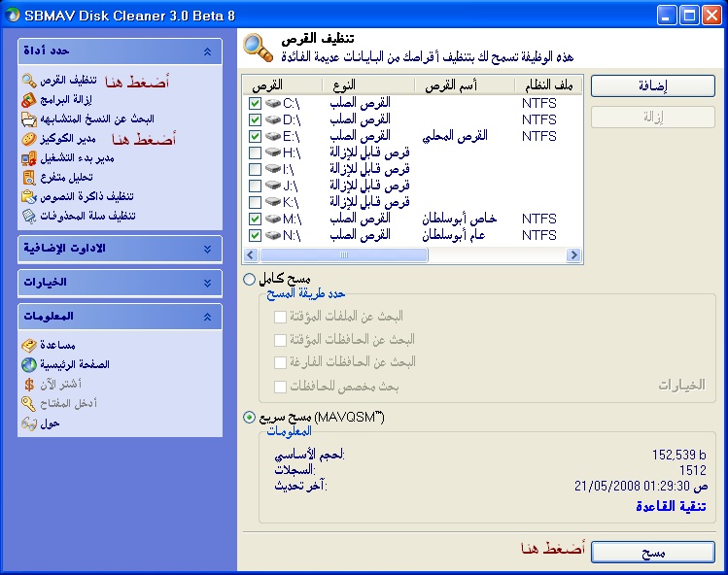Click the Enter Key key icon

[29, 404]
